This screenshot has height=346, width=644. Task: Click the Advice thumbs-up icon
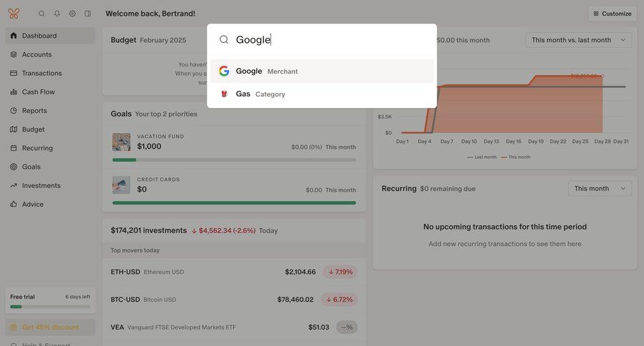tap(14, 204)
